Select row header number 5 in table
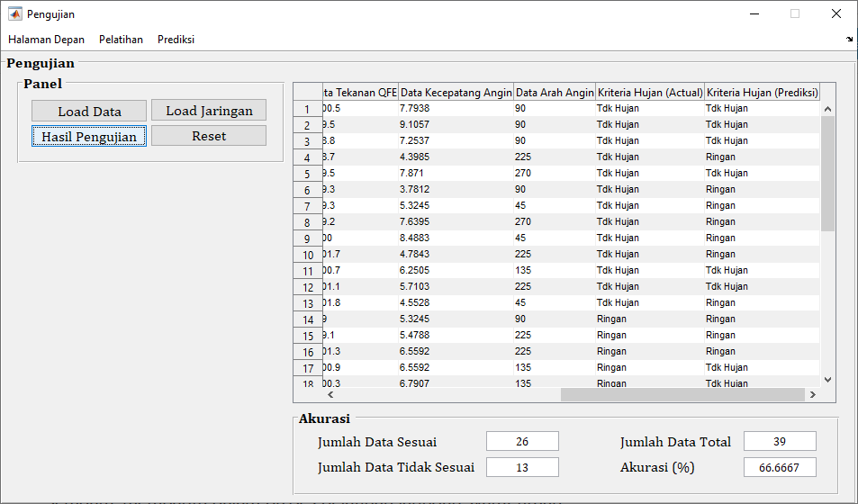The image size is (858, 504). pos(307,174)
